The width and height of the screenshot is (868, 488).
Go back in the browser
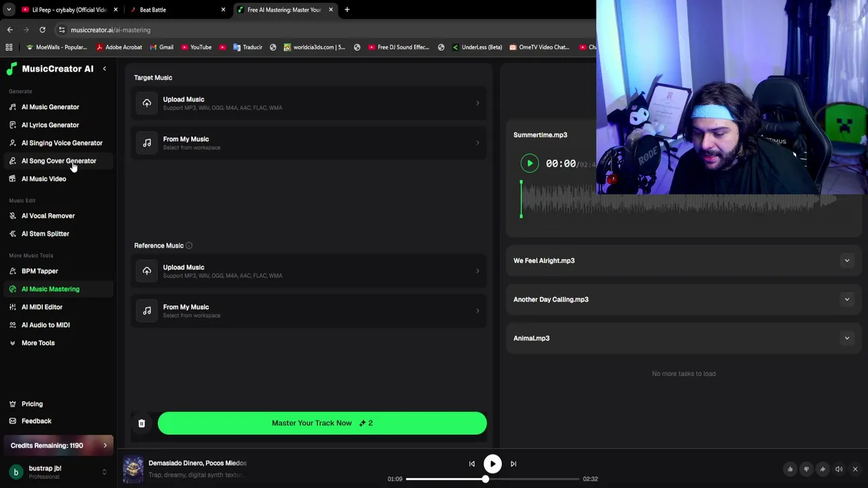(10, 30)
